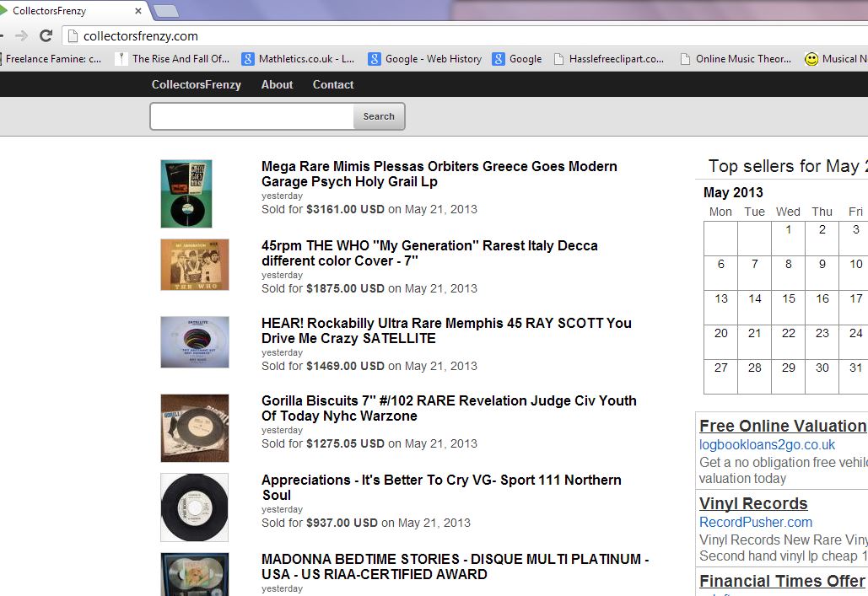
Task: Select day 1 in the May calendar
Action: click(x=788, y=239)
